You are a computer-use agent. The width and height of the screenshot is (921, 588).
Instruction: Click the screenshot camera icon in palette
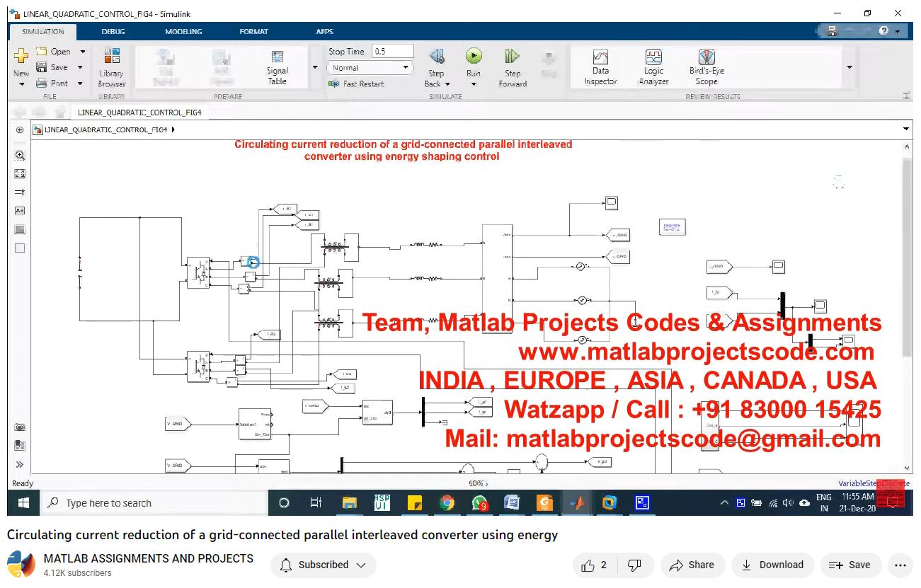[20, 427]
